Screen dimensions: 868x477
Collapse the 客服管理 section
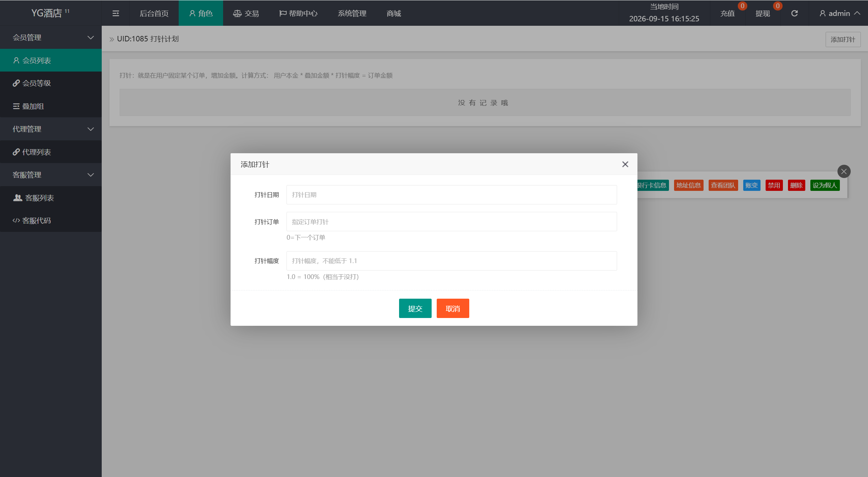[51, 175]
